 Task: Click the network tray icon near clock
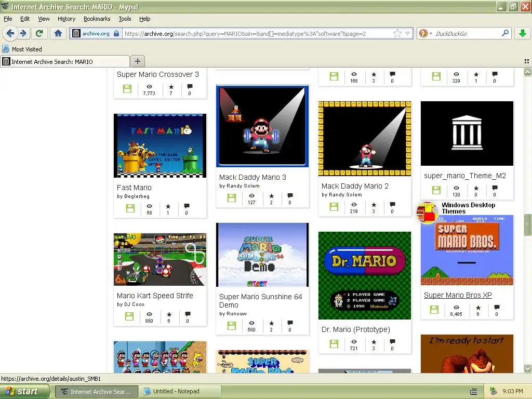(494, 391)
